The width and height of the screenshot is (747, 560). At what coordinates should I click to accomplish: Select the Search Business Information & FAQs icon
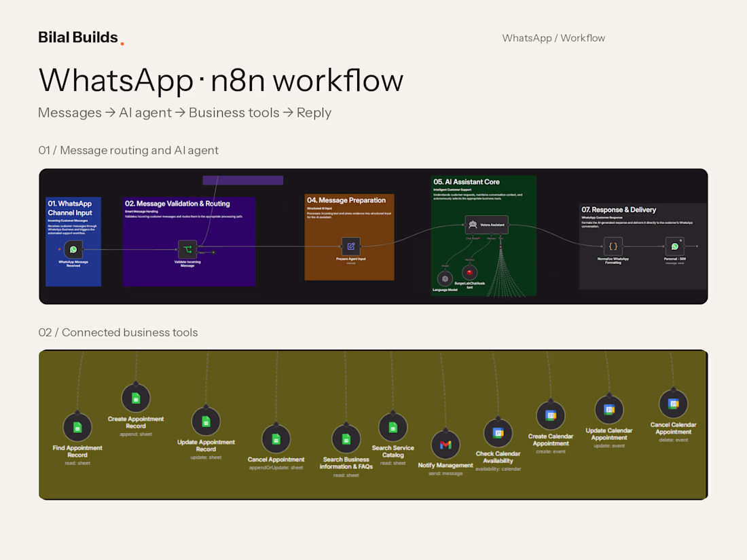346,439
